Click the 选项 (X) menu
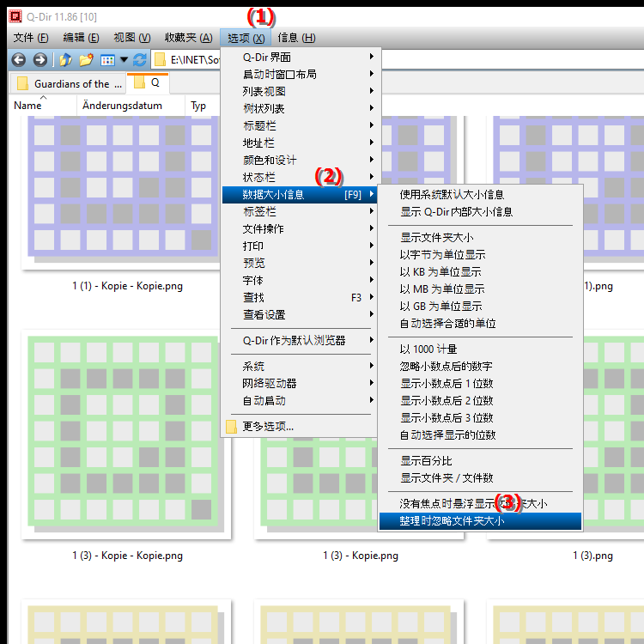Screen dimensions: 644x644 pos(246,38)
